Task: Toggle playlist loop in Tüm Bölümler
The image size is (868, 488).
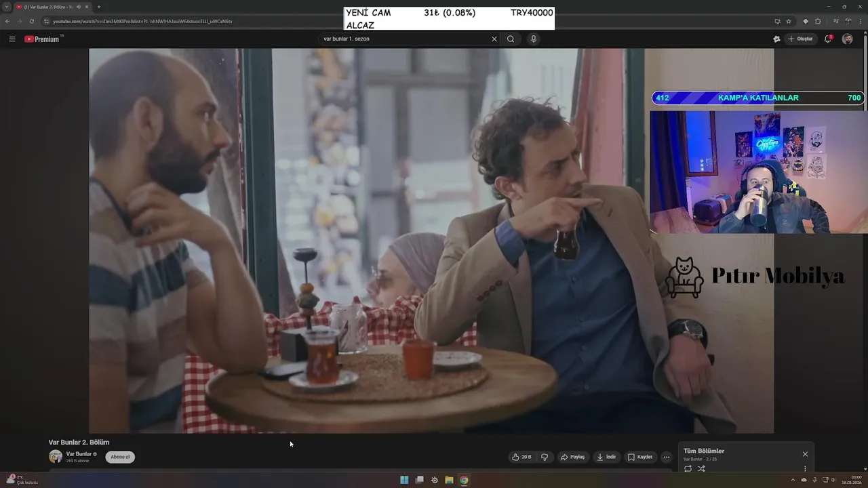Action: (688, 468)
